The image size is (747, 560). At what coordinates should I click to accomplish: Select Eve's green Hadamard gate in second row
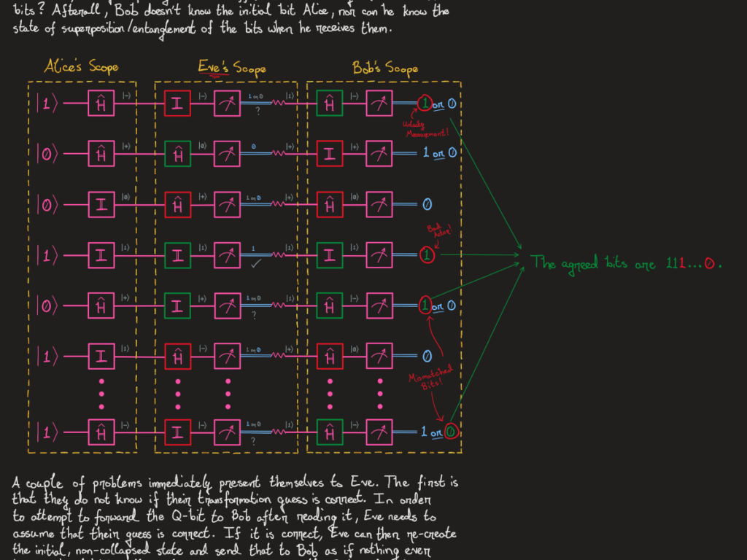[176, 154]
